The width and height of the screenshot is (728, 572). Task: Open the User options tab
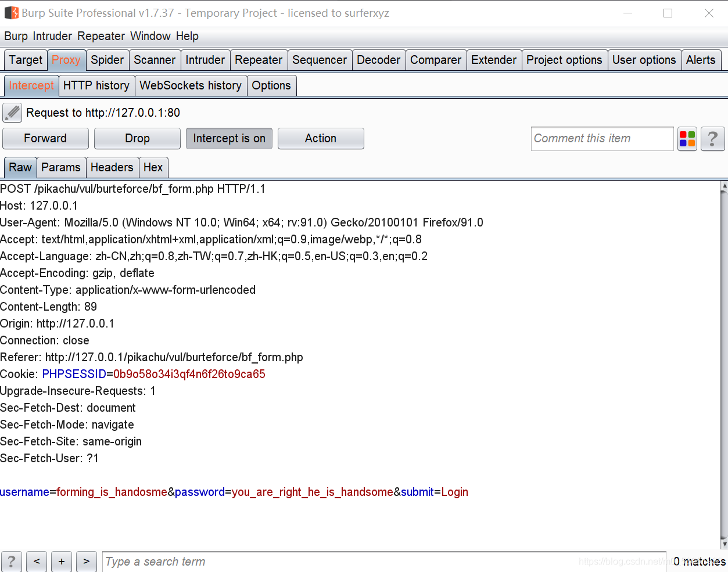[644, 60]
